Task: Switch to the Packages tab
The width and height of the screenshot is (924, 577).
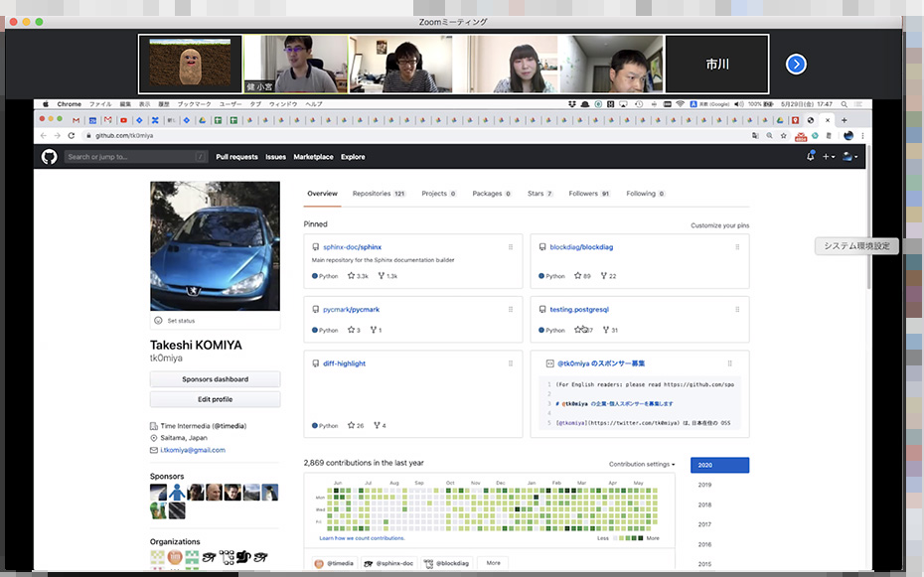Action: click(492, 193)
